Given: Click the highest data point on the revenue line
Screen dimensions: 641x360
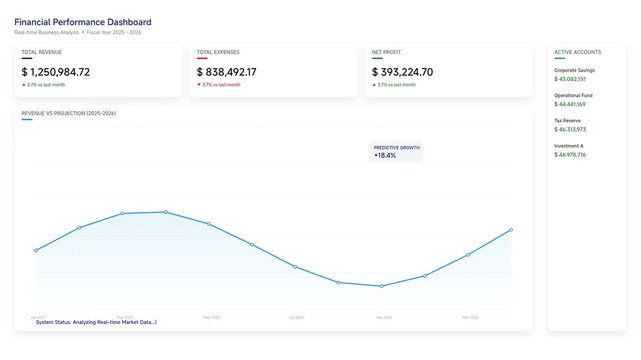Looking at the screenshot, I should [x=166, y=212].
